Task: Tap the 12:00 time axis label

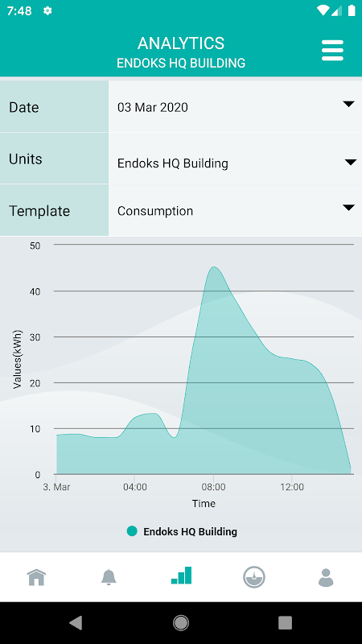Action: 291,487
